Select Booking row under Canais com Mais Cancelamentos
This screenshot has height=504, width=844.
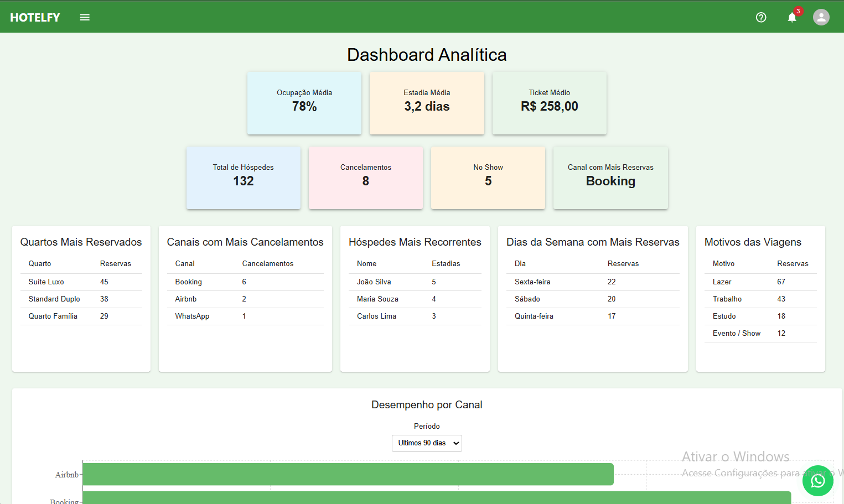tap(188, 282)
